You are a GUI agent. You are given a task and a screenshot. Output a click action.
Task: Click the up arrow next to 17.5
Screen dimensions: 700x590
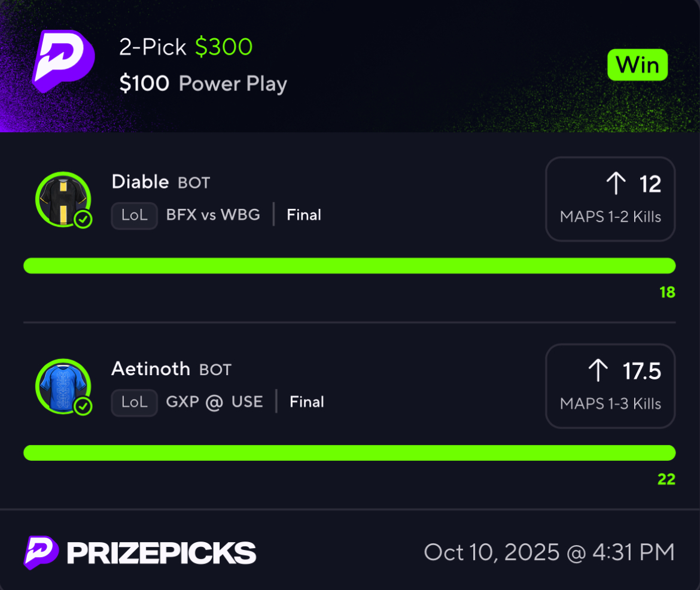click(x=598, y=371)
